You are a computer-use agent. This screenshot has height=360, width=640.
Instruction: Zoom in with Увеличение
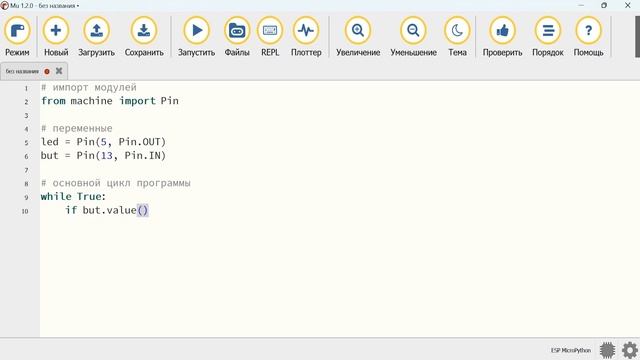coord(358,37)
